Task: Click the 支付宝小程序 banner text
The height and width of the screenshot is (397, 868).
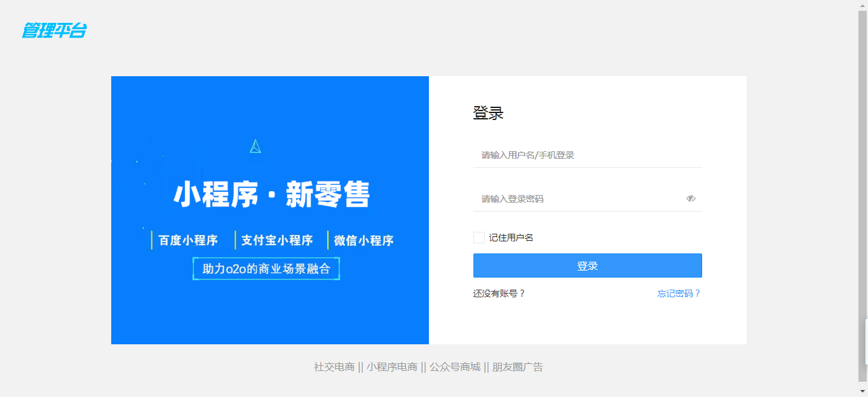Action: tap(277, 241)
